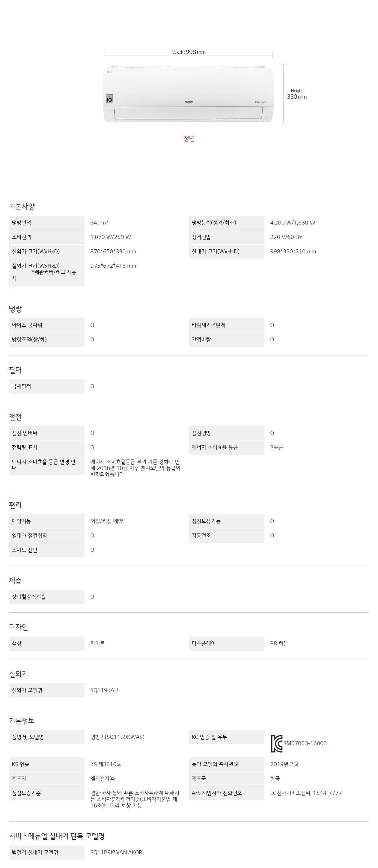
Task: Click LG전자서비스센터 phone number 1544-7777
Action: click(327, 793)
